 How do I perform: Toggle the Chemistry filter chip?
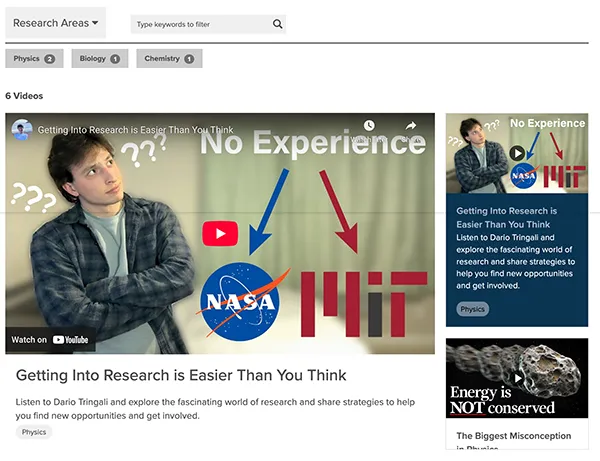pyautogui.click(x=170, y=59)
